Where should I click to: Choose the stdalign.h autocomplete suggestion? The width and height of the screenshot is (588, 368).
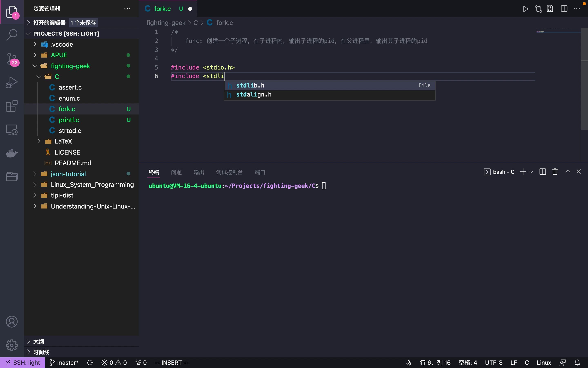[330, 95]
